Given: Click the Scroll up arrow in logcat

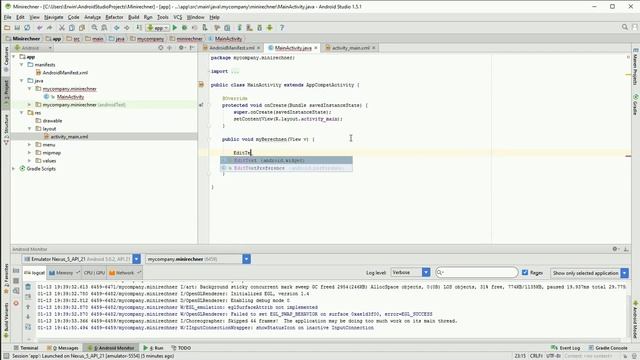Looking at the screenshot, I should pyautogui.click(x=28, y=307).
